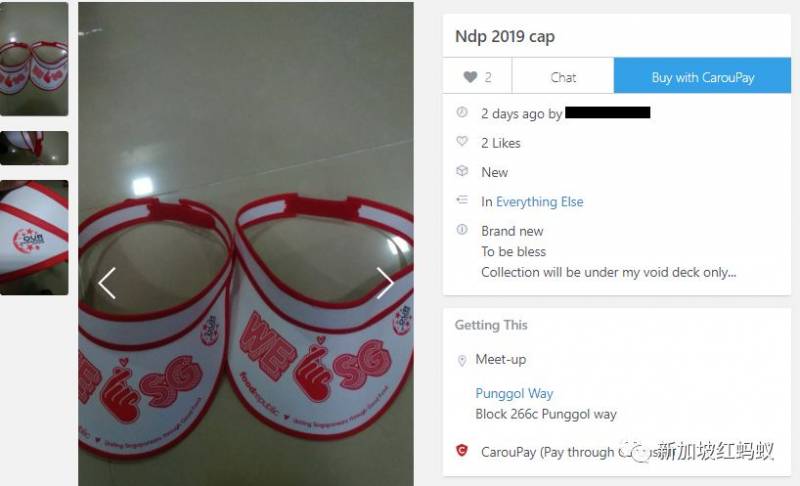Open Punggol Way location link
This screenshot has width=800, height=486.
(514, 393)
